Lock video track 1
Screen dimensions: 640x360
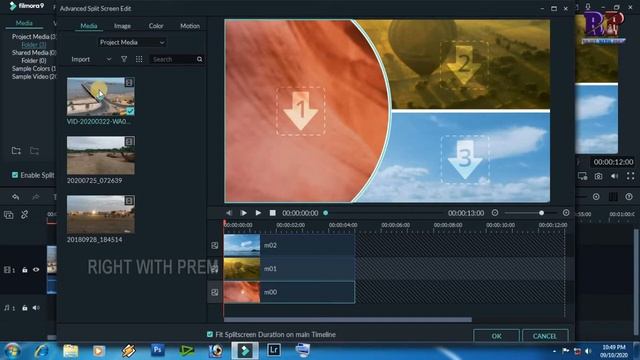tap(24, 270)
